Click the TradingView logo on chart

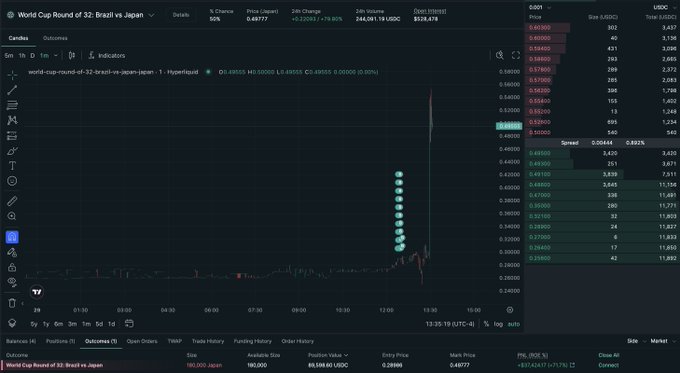[x=37, y=292]
